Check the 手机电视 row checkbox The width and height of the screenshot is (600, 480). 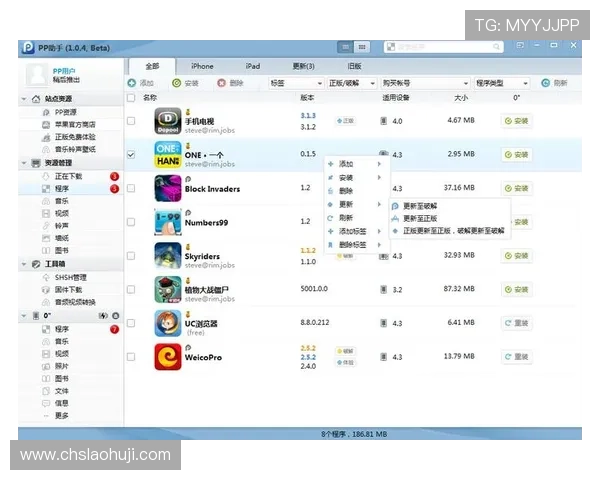coord(132,121)
